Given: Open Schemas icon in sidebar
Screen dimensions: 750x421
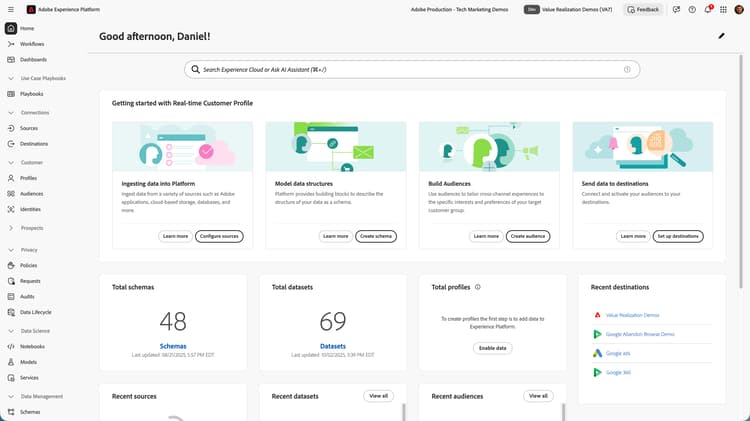Looking at the screenshot, I should pyautogui.click(x=11, y=412).
